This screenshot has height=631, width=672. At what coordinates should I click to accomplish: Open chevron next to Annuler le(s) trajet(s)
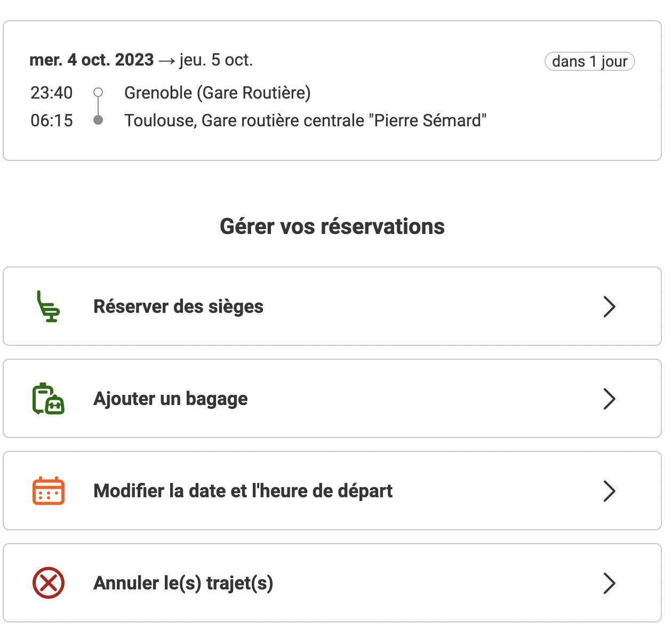tap(609, 583)
